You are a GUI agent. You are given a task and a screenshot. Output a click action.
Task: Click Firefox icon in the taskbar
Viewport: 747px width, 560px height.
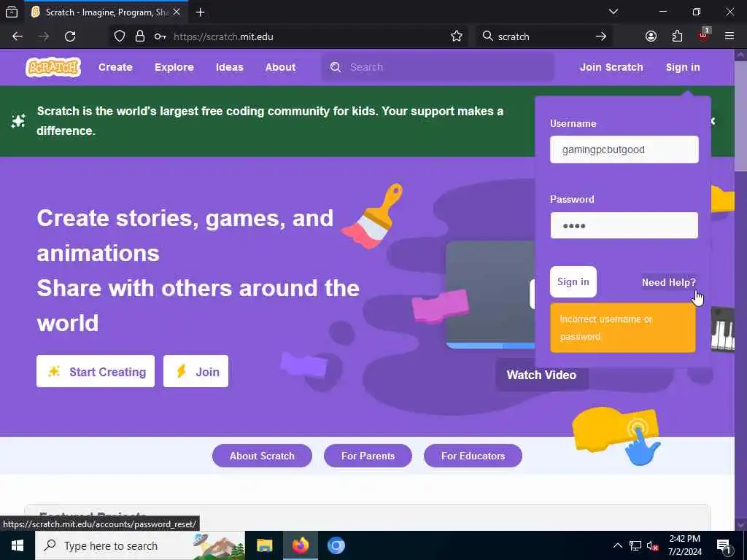pos(301,545)
